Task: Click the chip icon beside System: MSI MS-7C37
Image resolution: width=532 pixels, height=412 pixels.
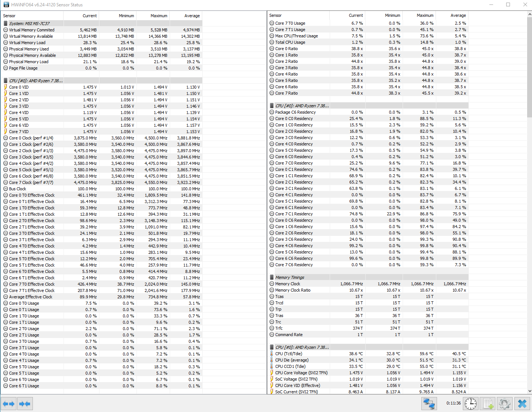Action: point(6,23)
